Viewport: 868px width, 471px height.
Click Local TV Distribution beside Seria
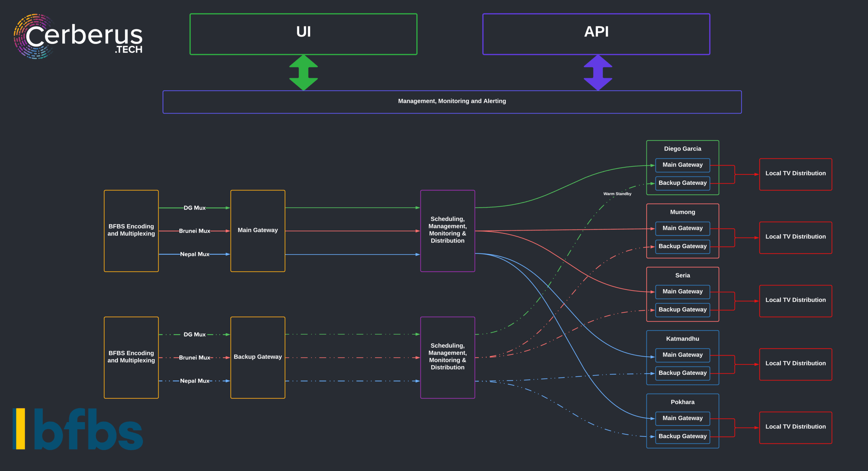click(x=795, y=301)
